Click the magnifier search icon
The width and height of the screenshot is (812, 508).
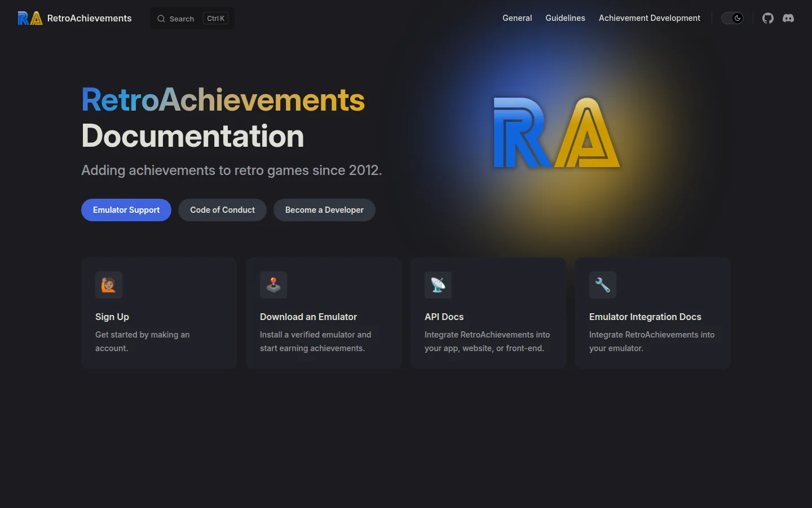[x=161, y=19]
